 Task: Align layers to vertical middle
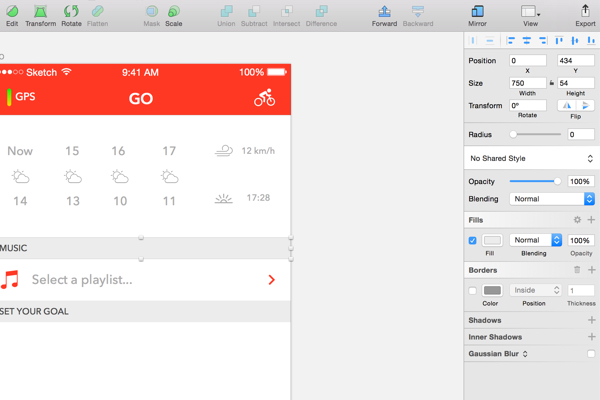(575, 40)
